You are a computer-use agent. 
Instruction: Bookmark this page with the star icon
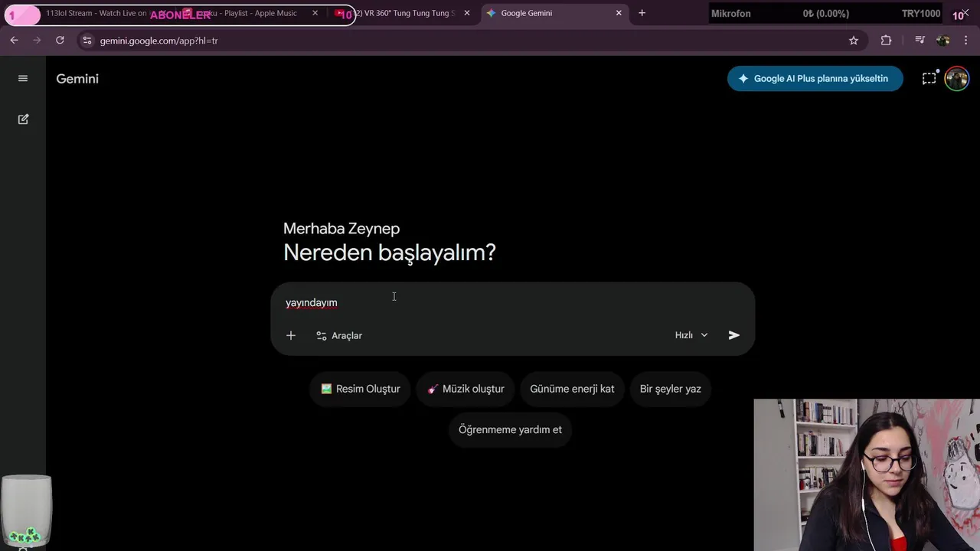click(x=854, y=41)
